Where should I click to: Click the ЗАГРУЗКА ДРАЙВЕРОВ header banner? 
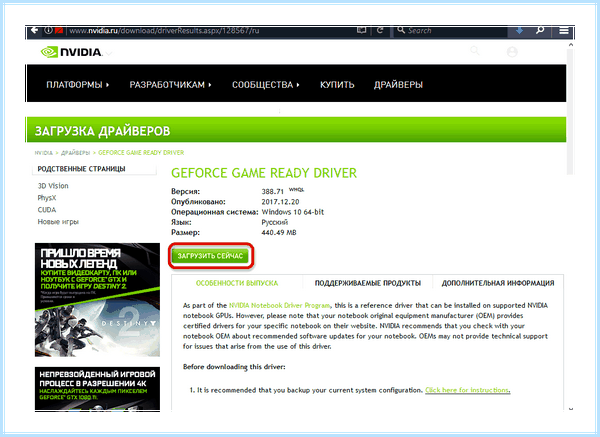pyautogui.click(x=296, y=130)
